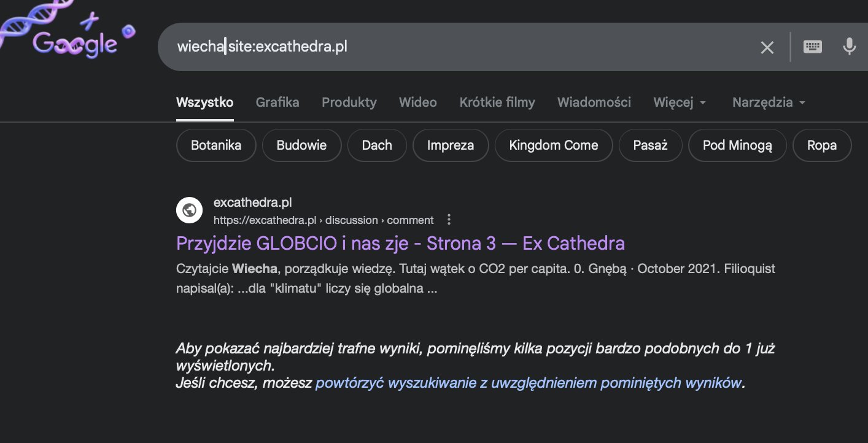Select the Impreza suggestion chip
Screen dimensions: 868x443
(x=451, y=145)
